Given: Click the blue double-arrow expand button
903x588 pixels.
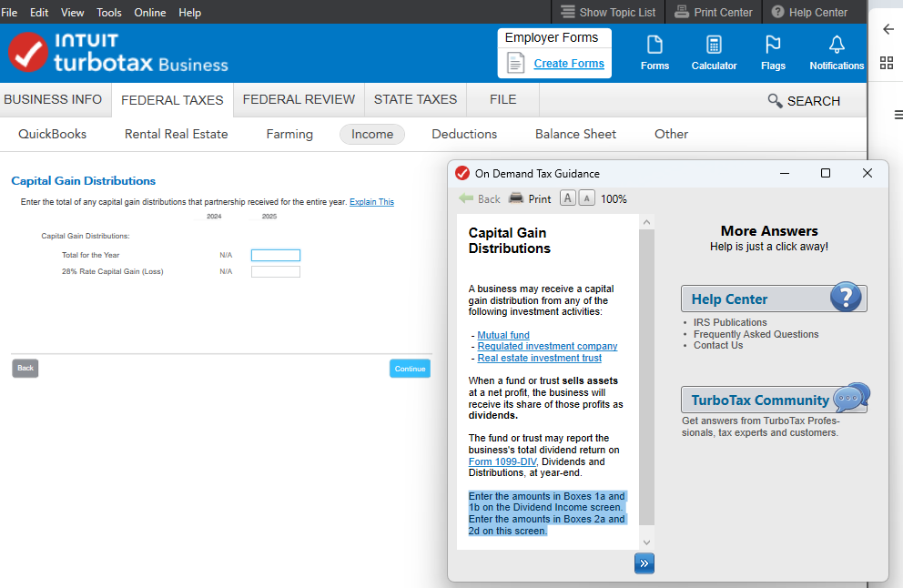Looking at the screenshot, I should pyautogui.click(x=644, y=563).
